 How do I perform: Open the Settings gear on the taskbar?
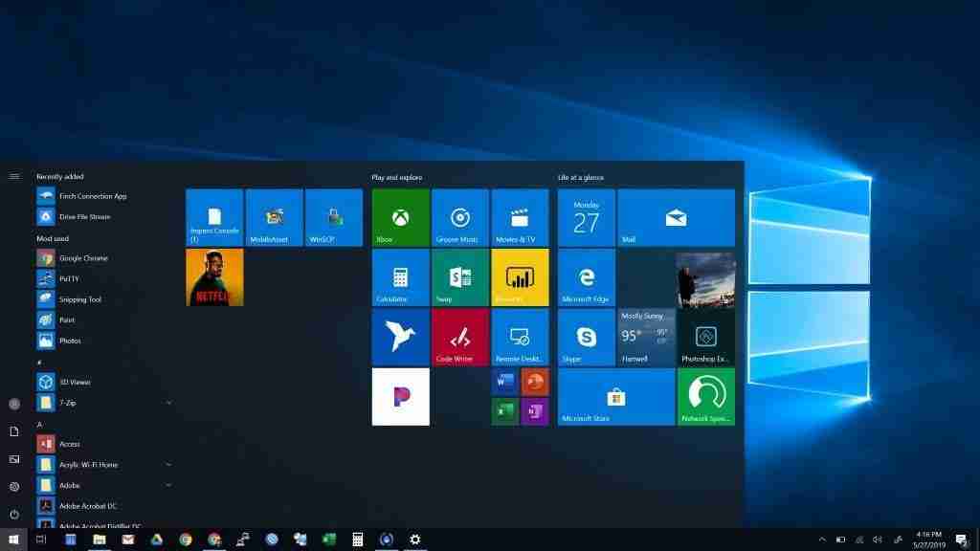coord(415,540)
